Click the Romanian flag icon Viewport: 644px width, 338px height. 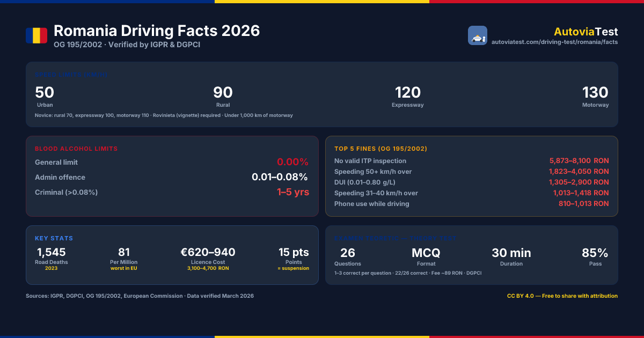click(x=36, y=35)
